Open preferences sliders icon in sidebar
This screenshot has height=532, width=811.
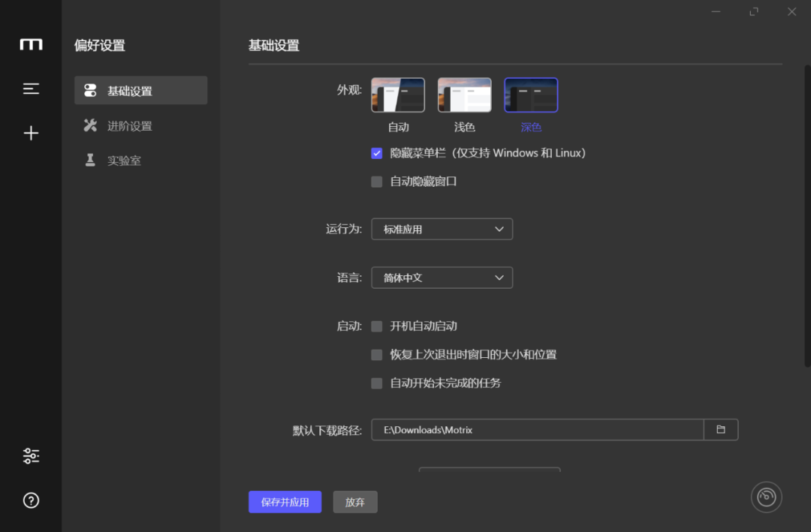point(31,455)
